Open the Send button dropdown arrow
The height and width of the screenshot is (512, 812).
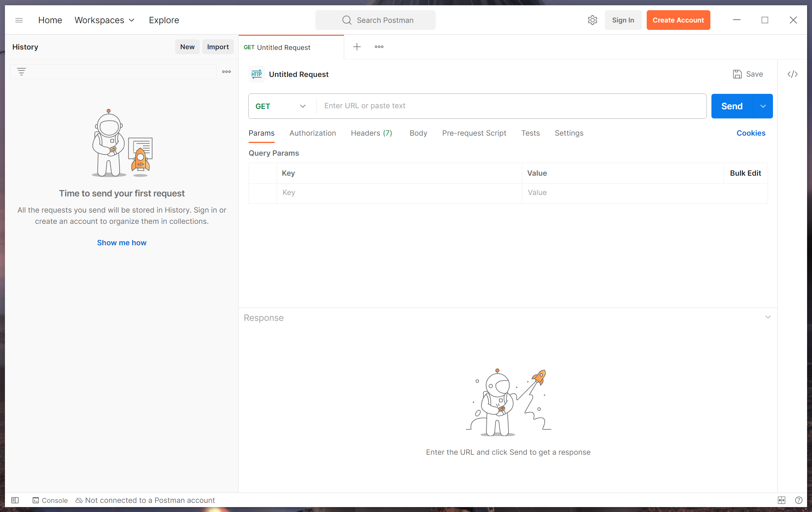click(x=763, y=106)
